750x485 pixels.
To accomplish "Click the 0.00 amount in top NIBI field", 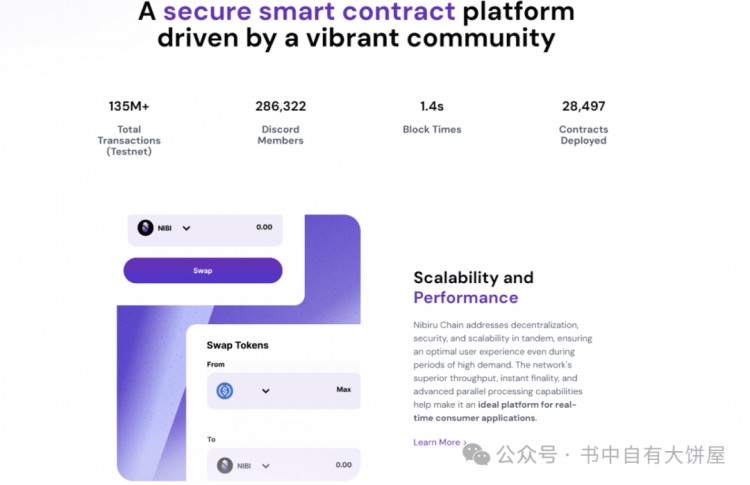I will tap(264, 227).
